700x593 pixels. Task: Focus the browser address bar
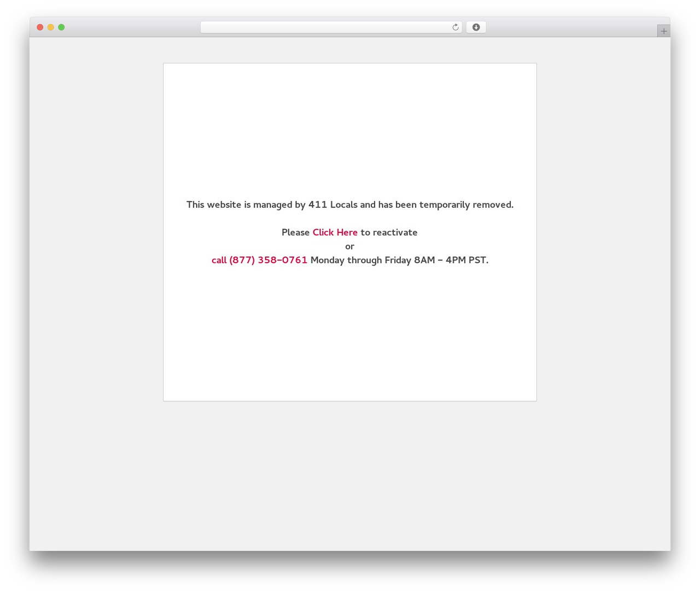[331, 27]
